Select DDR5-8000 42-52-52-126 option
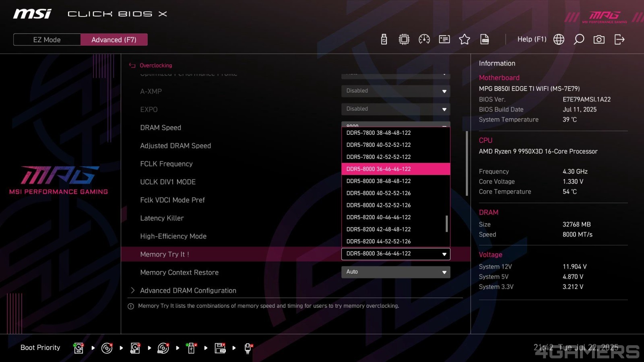Screen dimensions: 644x362 396,205
